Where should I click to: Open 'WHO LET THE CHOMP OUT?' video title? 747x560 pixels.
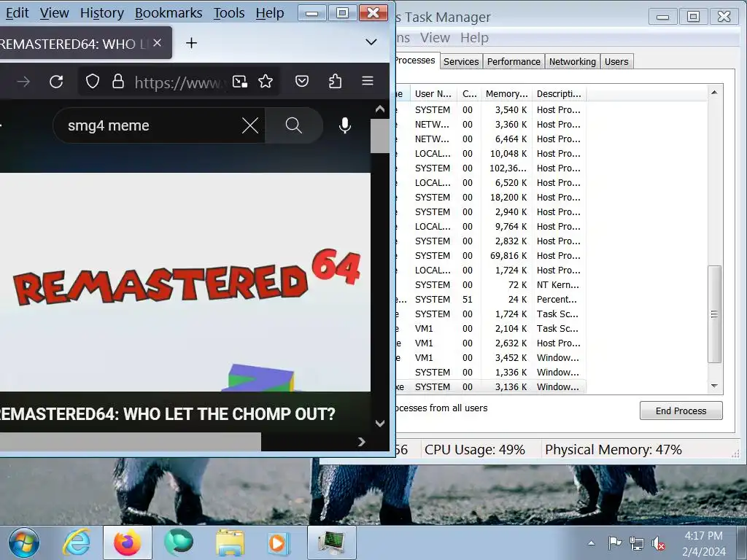coord(167,414)
